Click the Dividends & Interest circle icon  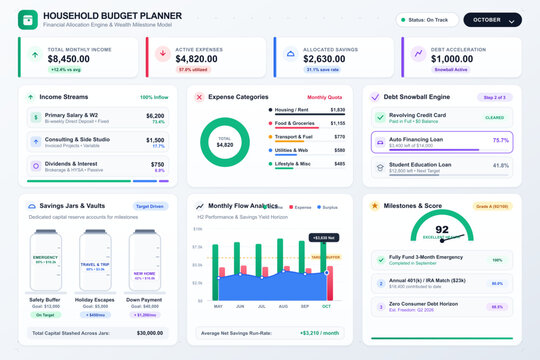coord(36,166)
